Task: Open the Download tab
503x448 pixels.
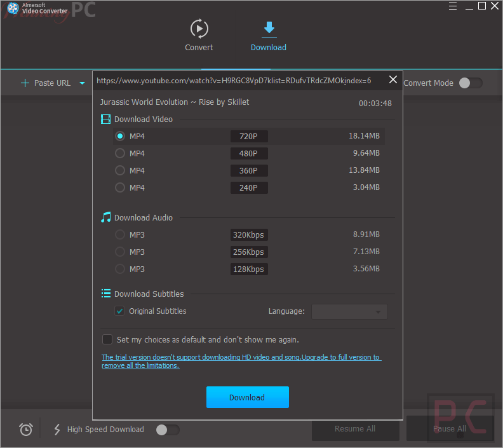Action: coord(269,36)
